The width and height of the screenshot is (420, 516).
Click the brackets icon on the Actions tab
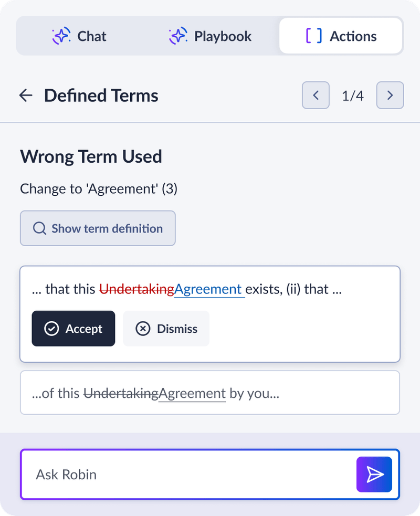pyautogui.click(x=314, y=36)
